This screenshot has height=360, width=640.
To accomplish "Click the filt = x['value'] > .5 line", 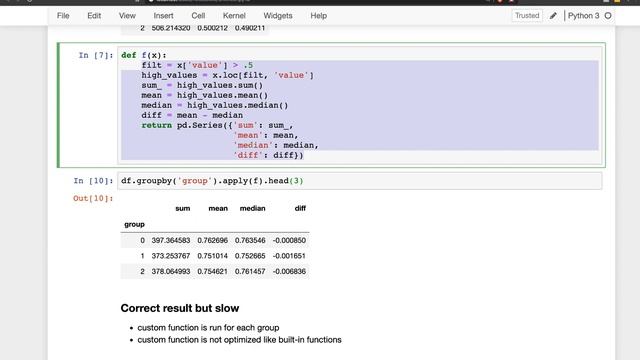I will (197, 65).
